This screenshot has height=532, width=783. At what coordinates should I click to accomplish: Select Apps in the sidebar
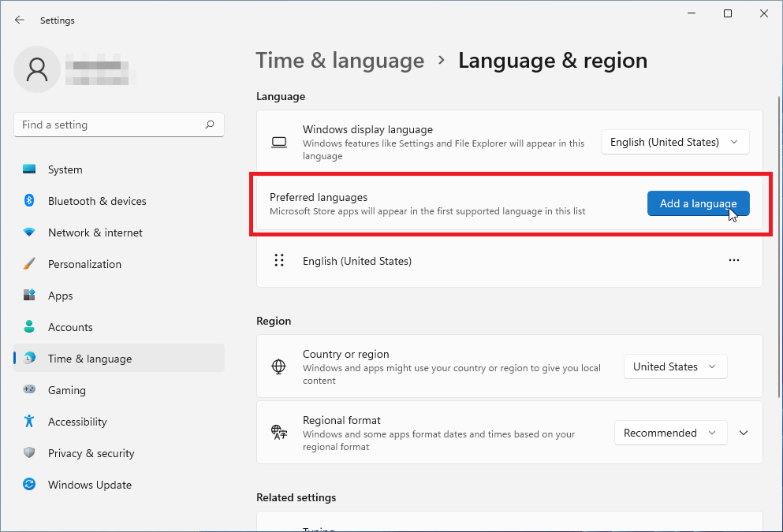[119, 295]
